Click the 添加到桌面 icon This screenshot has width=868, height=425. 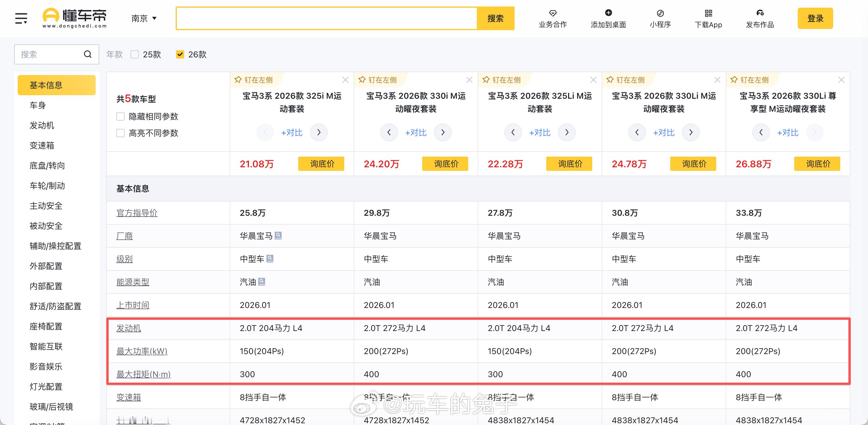click(x=608, y=12)
